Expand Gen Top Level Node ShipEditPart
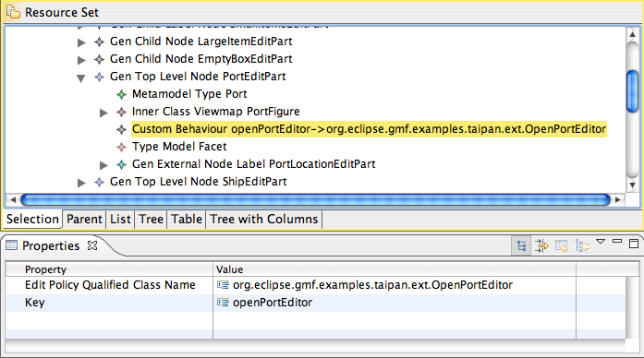Viewport: 644px width, 358px height. click(x=81, y=183)
